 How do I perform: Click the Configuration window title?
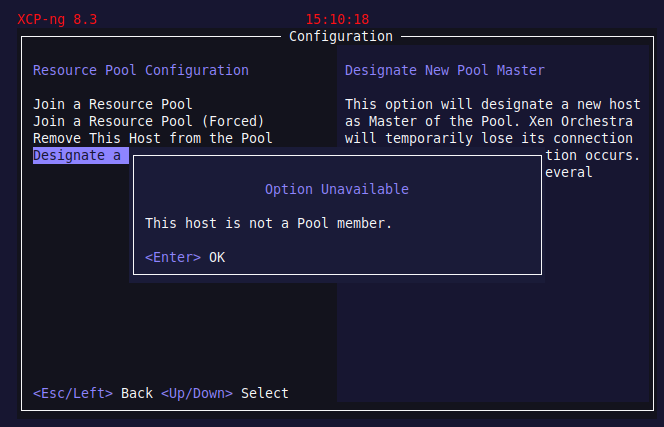[341, 36]
